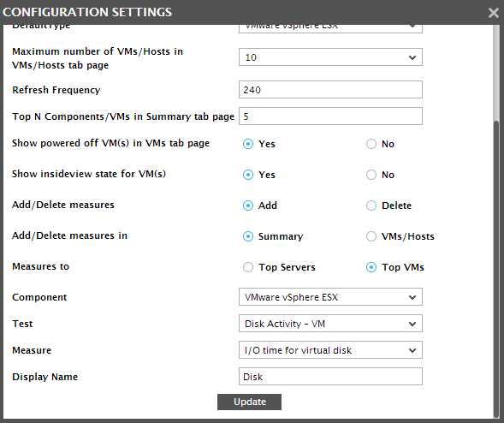Open the Maximum number of VMs/Hosts dropdown

330,57
